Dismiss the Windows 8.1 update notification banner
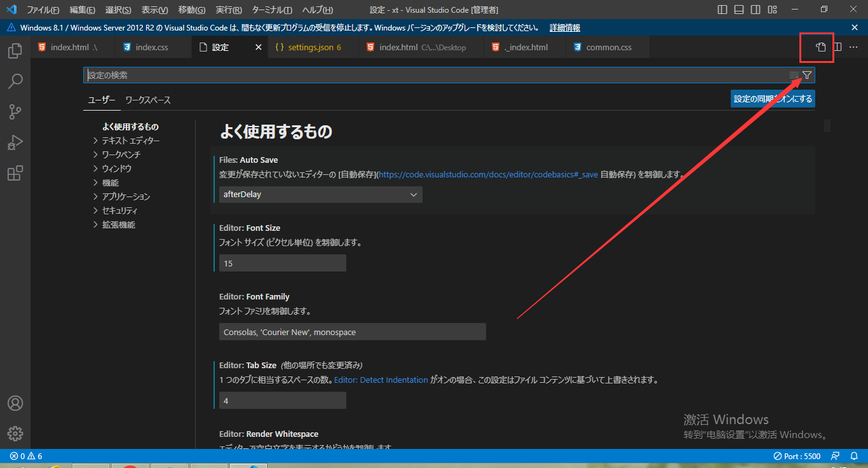 (855, 27)
